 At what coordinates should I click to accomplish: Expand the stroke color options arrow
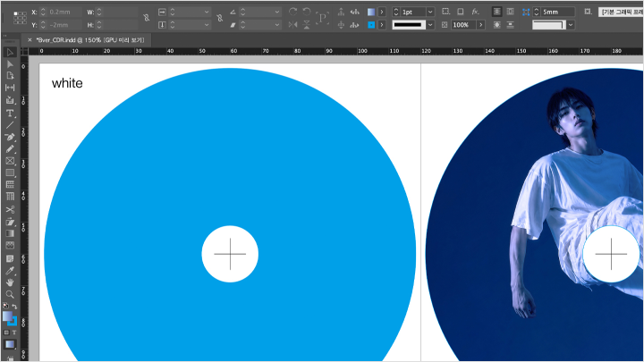382,25
